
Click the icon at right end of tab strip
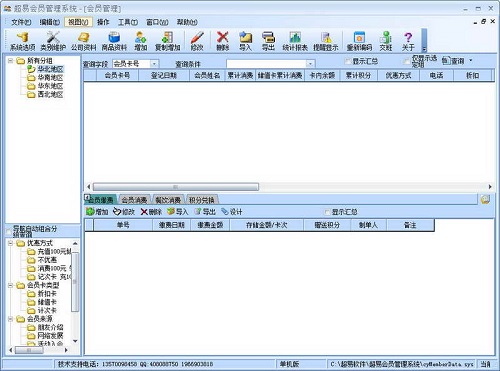485,200
